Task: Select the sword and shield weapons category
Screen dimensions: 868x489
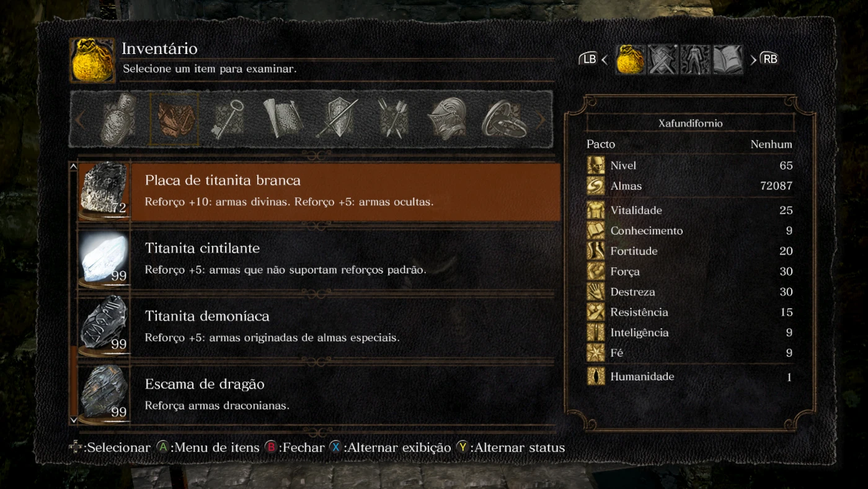Action: [337, 119]
